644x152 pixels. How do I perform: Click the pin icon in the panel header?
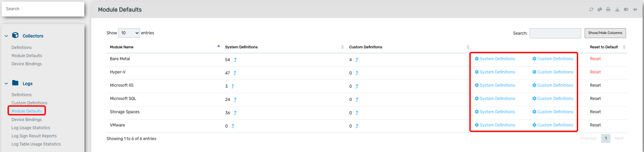pyautogui.click(x=635, y=10)
